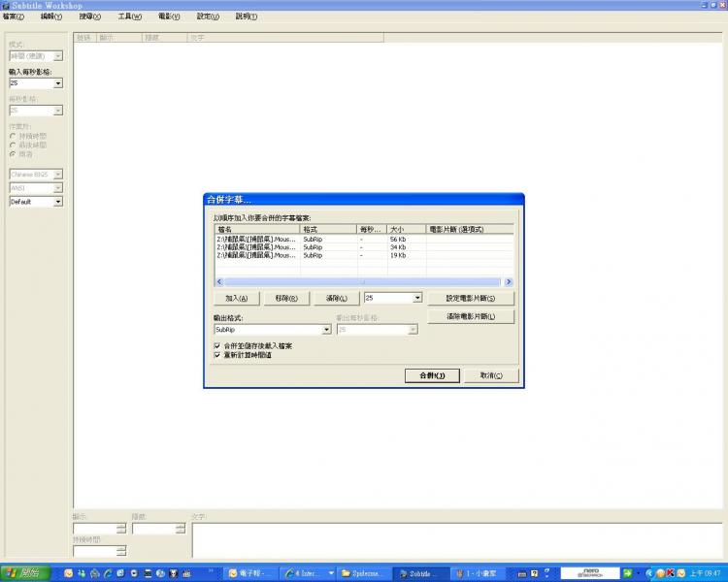This screenshot has height=582, width=728.
Task: Click the right arrow of file list scrollbar
Action: click(x=509, y=281)
